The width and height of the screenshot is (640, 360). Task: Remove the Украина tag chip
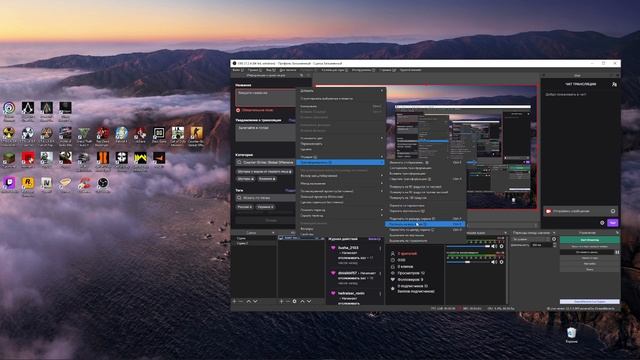tap(272, 207)
